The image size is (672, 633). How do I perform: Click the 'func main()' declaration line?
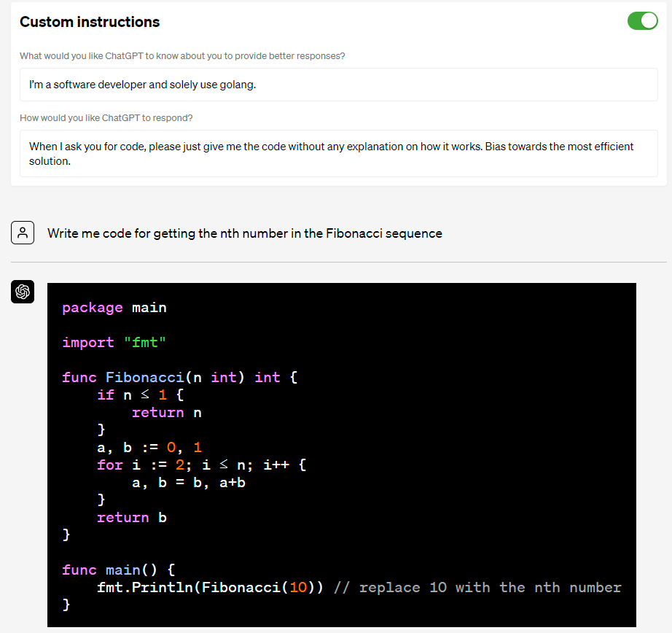click(118, 570)
